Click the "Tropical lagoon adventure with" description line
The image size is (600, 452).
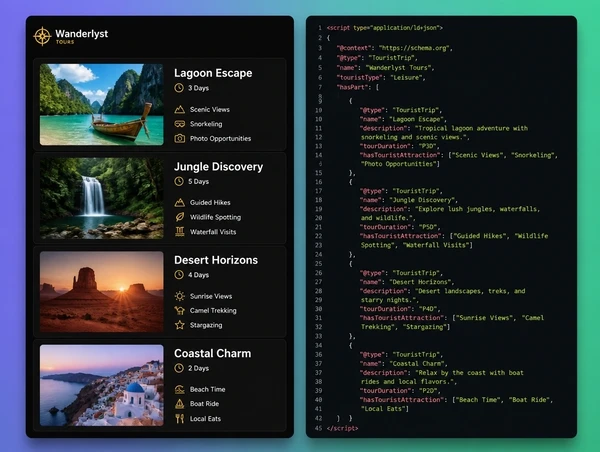click(443, 128)
